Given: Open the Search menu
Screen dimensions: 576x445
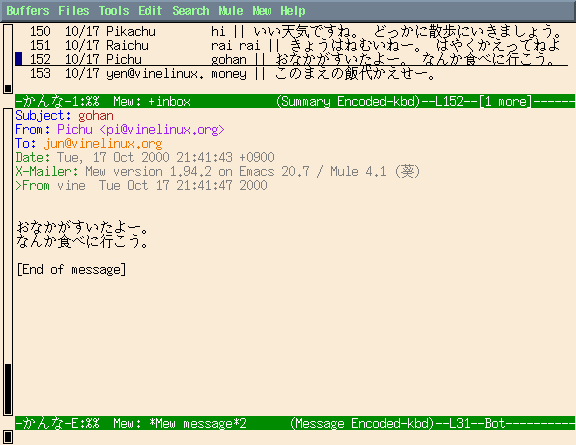Looking at the screenshot, I should [191, 11].
